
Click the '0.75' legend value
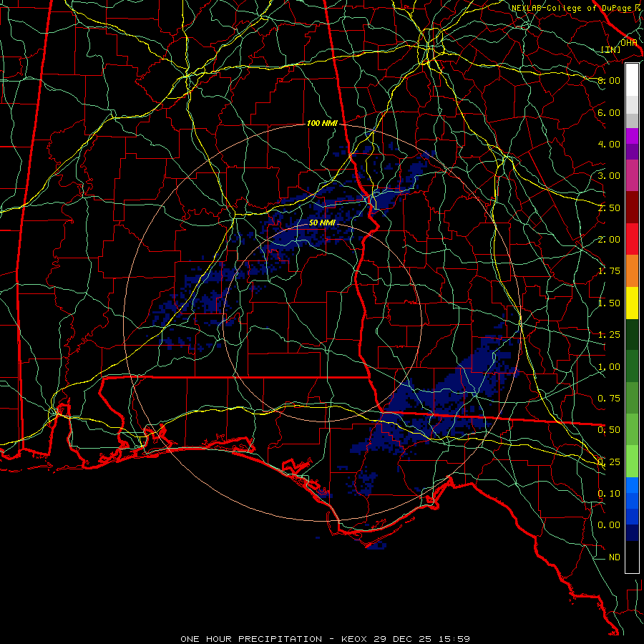[609, 399]
